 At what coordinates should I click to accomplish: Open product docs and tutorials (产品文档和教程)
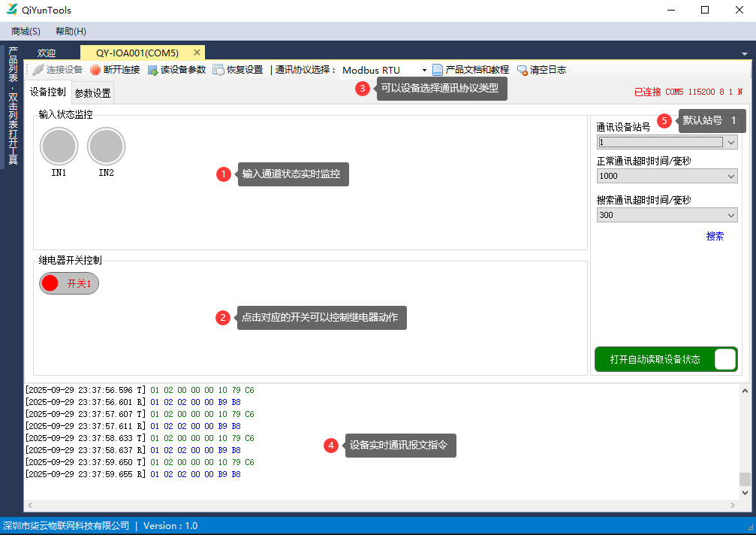(x=438, y=70)
